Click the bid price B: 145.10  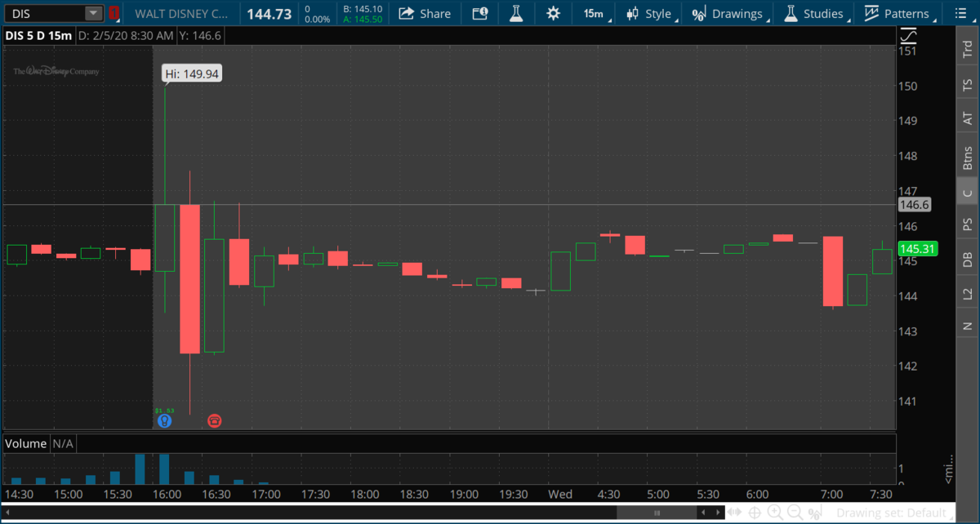coord(363,9)
